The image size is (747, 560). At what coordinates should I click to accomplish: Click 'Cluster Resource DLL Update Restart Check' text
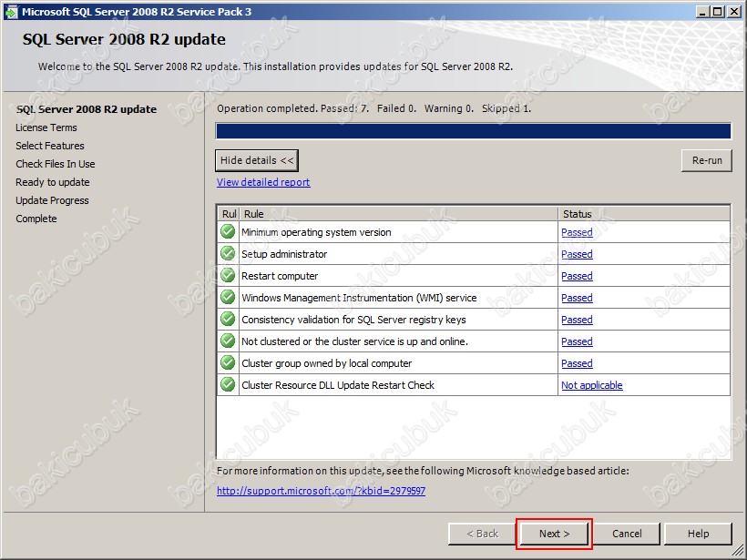(x=338, y=385)
